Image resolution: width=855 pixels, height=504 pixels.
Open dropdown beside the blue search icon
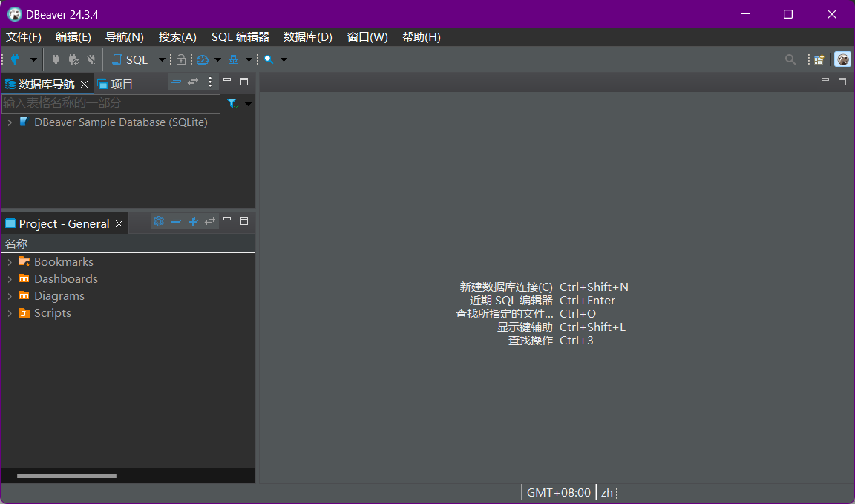point(284,59)
